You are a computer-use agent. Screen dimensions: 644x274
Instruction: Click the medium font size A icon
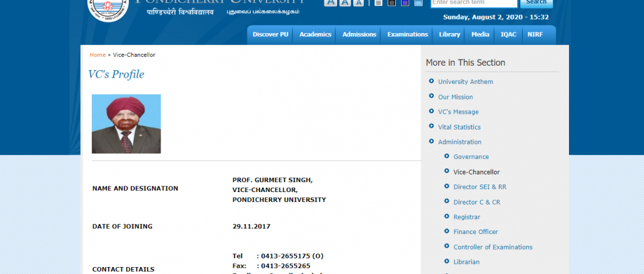coord(345,3)
